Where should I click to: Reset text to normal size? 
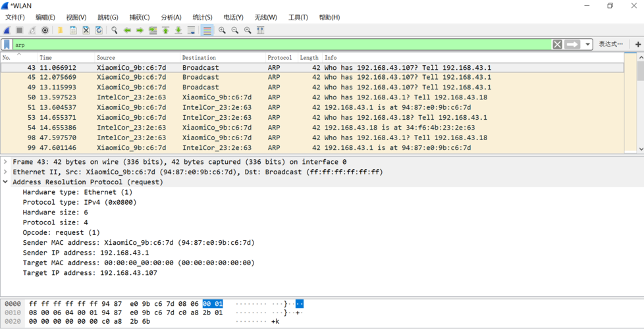(248, 30)
